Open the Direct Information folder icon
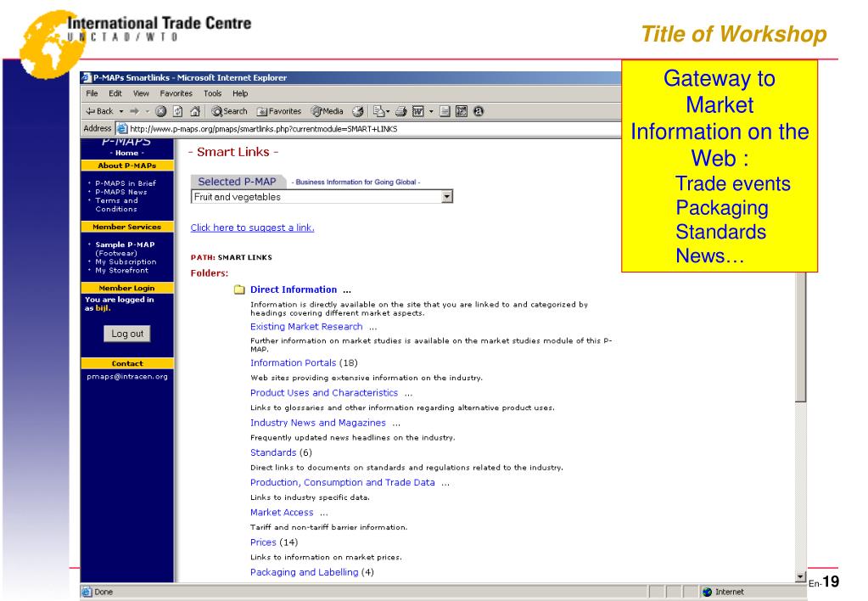The image size is (868, 601). (x=239, y=289)
